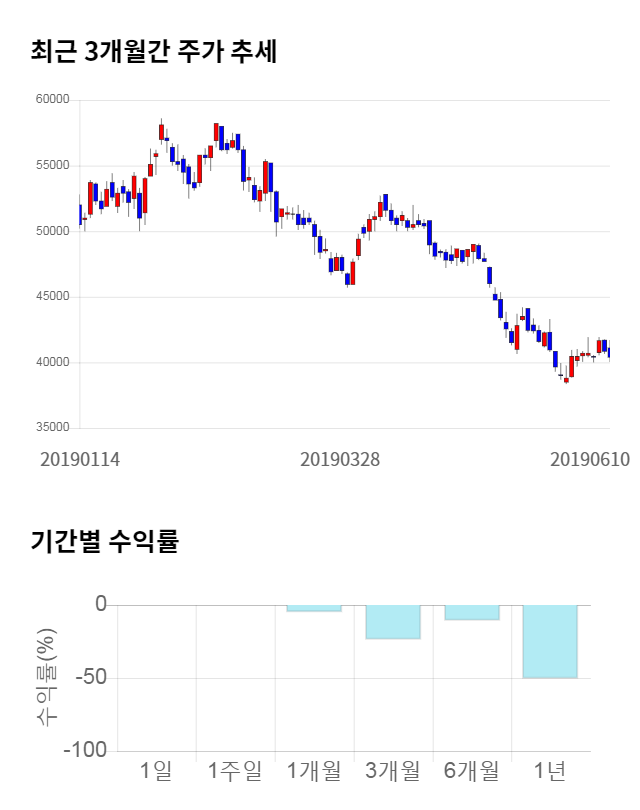Select the 6개월 return bar

(471, 612)
